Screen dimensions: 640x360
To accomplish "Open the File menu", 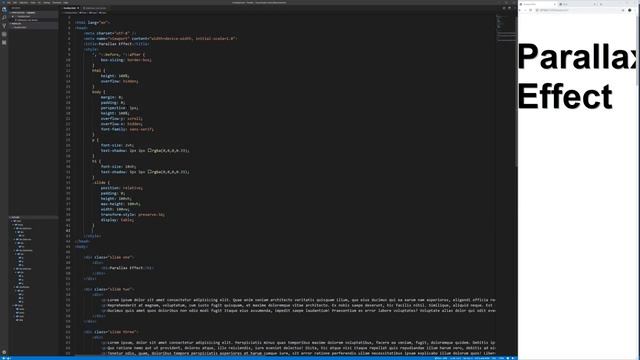I will pos(9,2).
